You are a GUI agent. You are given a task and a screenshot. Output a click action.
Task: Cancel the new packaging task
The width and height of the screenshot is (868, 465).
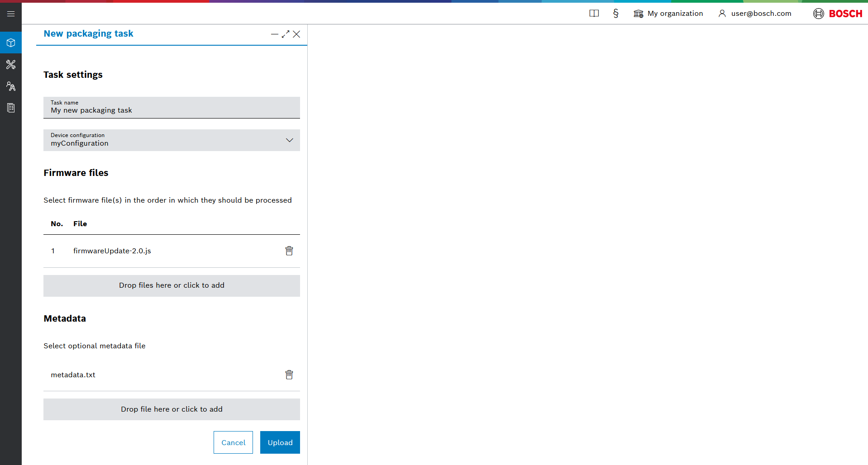(233, 442)
